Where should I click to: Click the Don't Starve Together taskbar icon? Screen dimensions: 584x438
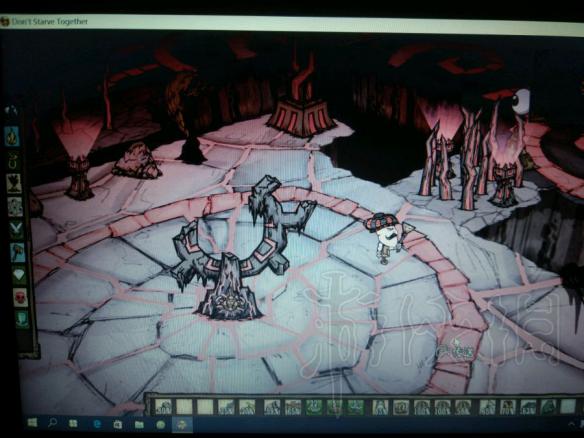182,425
